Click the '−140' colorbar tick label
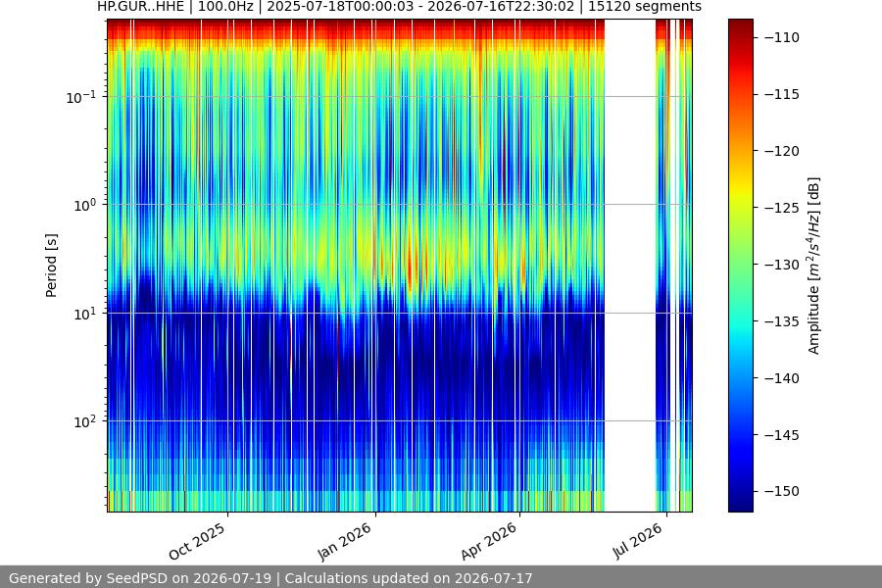882x588 pixels. click(x=782, y=378)
